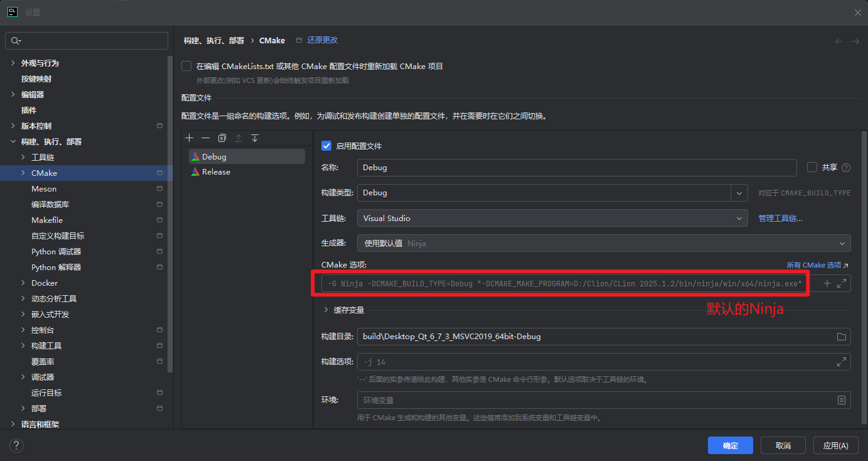
Task: Select 插件 in settings tree
Action: (x=29, y=111)
